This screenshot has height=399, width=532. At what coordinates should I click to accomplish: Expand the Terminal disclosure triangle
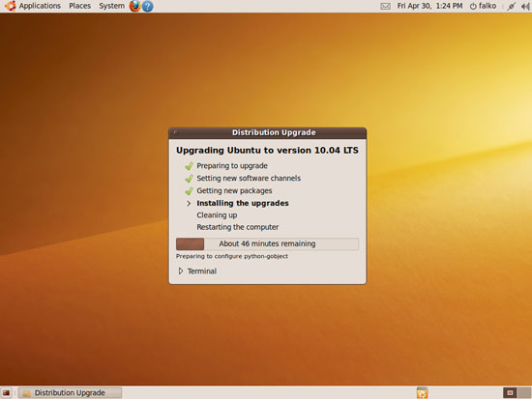point(181,271)
